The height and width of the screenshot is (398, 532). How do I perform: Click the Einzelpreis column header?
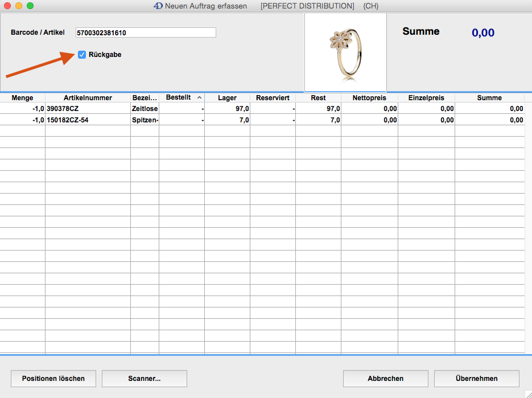[426, 98]
